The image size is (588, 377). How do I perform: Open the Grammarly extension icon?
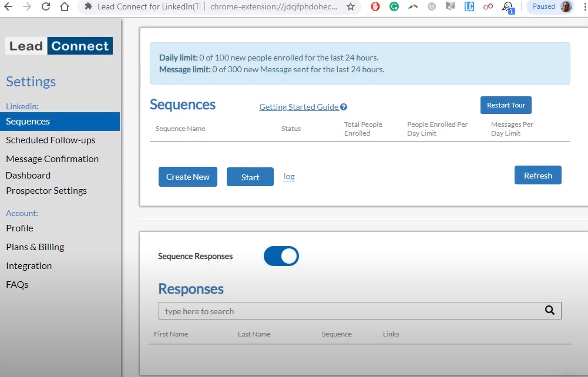coord(394,6)
